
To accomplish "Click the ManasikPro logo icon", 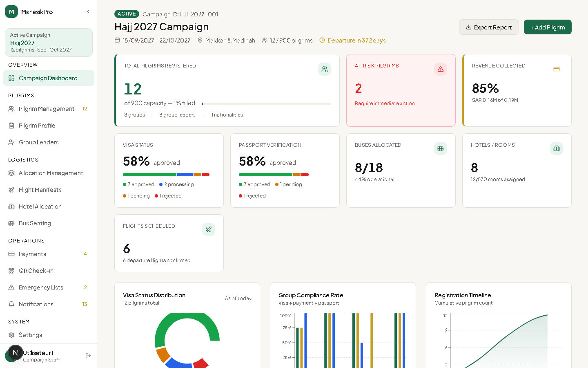I will (x=11, y=11).
